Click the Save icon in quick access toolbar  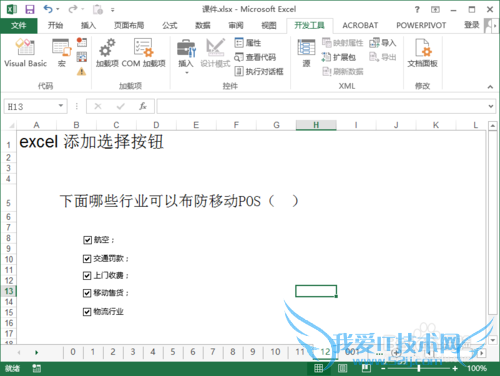30,9
